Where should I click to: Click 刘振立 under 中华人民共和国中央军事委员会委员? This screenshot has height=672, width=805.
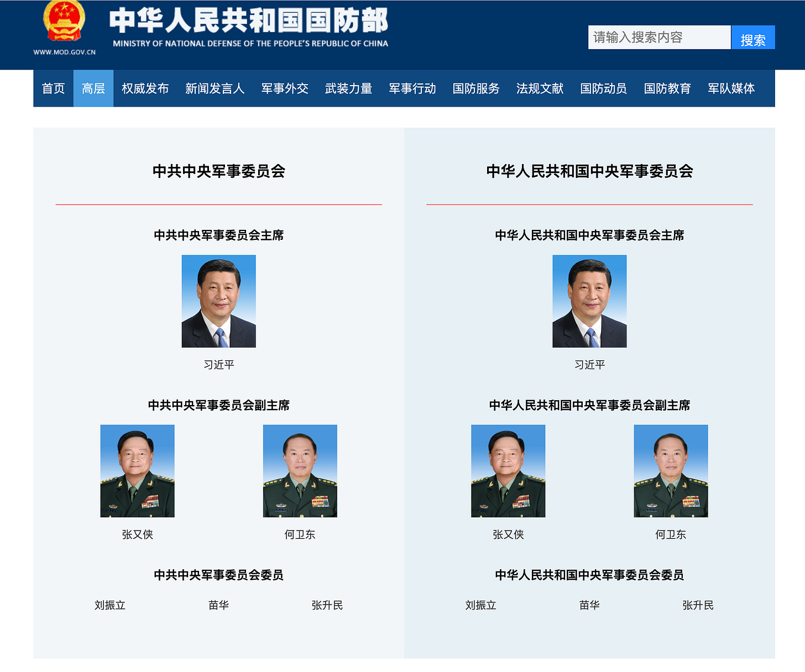[481, 605]
